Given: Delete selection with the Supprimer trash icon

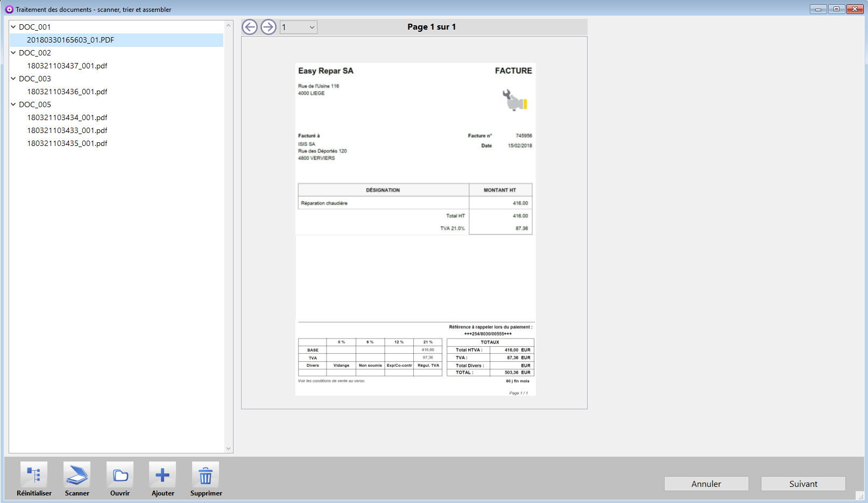Looking at the screenshot, I should 206,475.
